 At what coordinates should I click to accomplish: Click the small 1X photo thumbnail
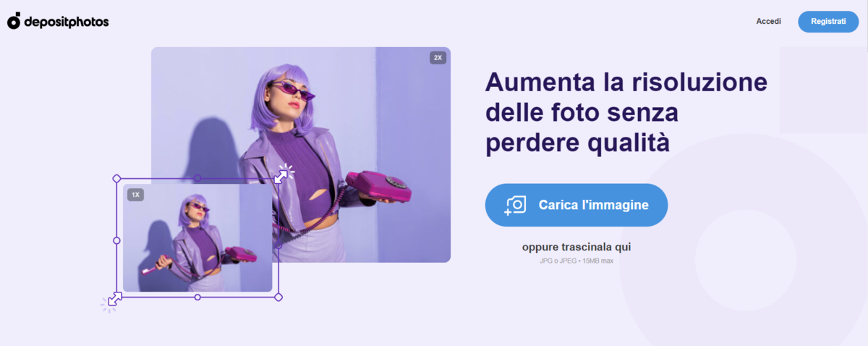(x=197, y=237)
